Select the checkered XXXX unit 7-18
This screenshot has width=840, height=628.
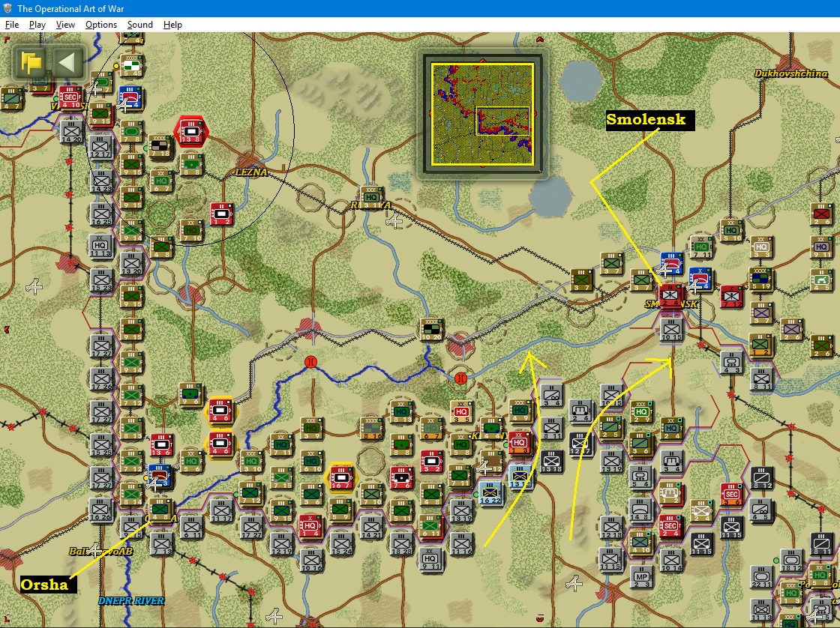click(x=160, y=145)
